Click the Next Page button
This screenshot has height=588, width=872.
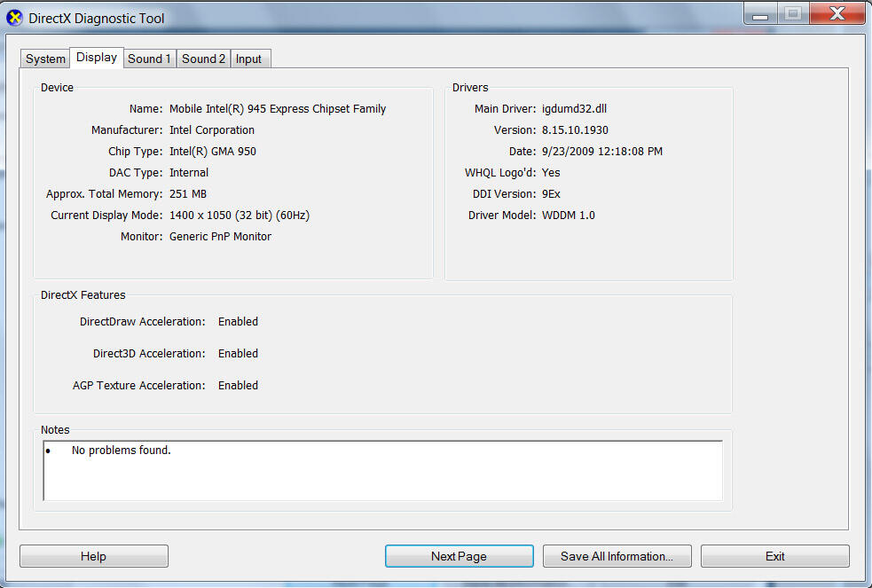[x=459, y=556]
